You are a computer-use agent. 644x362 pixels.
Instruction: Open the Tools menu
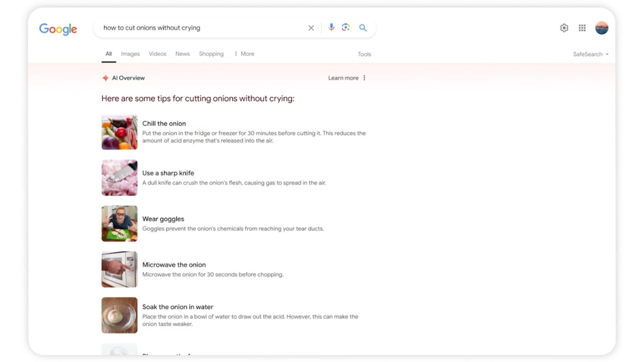pyautogui.click(x=364, y=54)
